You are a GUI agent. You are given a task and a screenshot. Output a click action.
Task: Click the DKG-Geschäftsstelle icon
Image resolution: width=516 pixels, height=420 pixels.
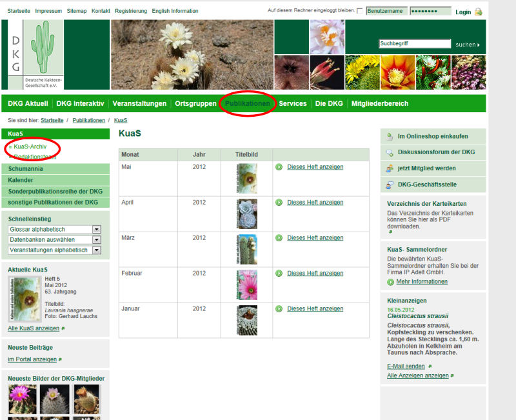coord(389,185)
